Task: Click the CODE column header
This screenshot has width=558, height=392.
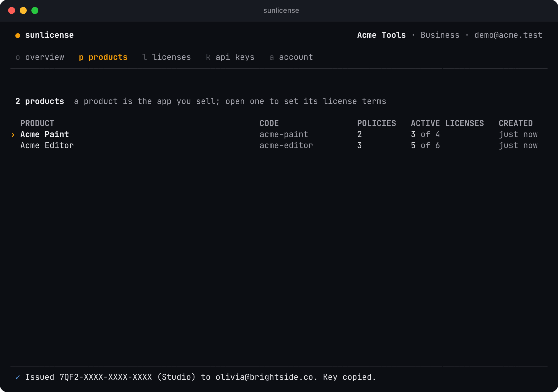Action: coord(269,123)
